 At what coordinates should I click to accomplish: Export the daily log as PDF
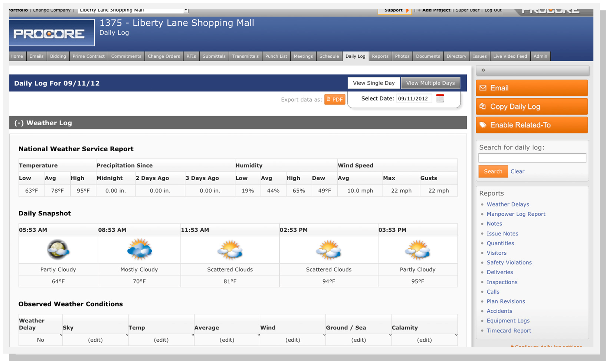click(335, 99)
